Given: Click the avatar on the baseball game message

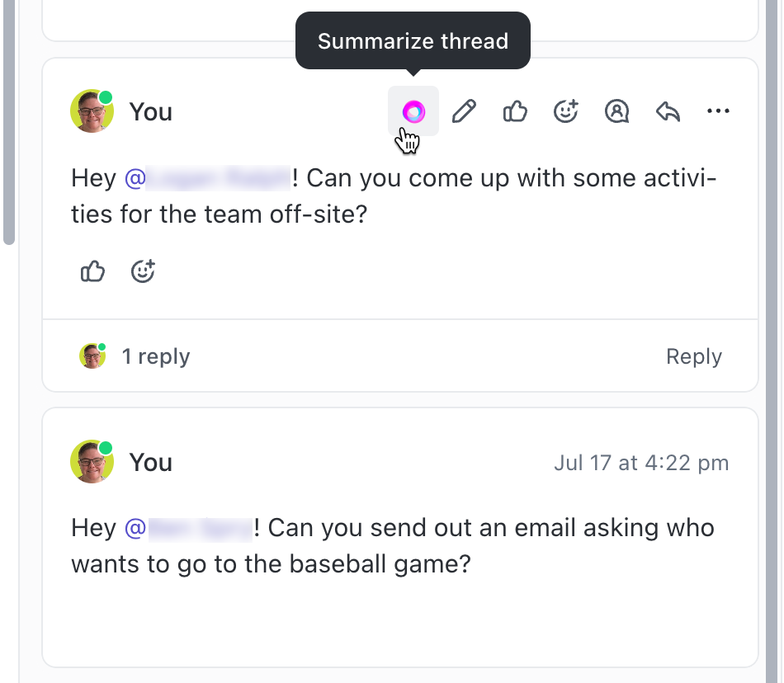Looking at the screenshot, I should (92, 462).
